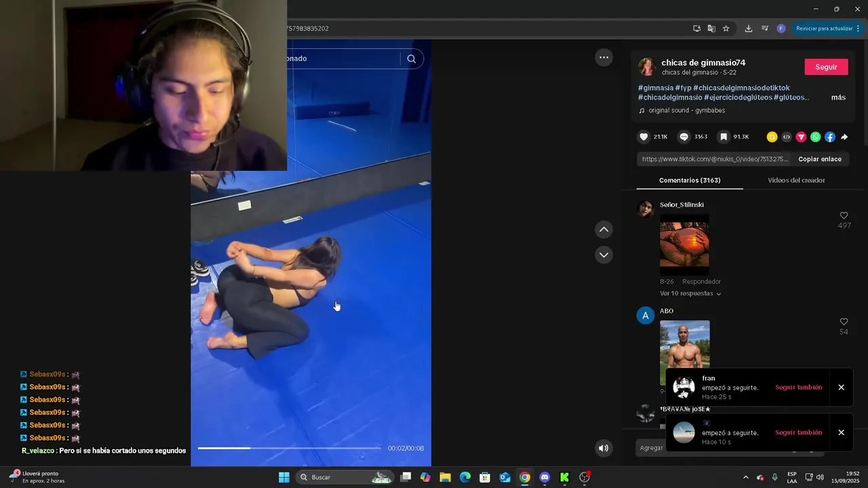Switch to Vídeos del creador tab
Screen dimensions: 868x488
796,180
